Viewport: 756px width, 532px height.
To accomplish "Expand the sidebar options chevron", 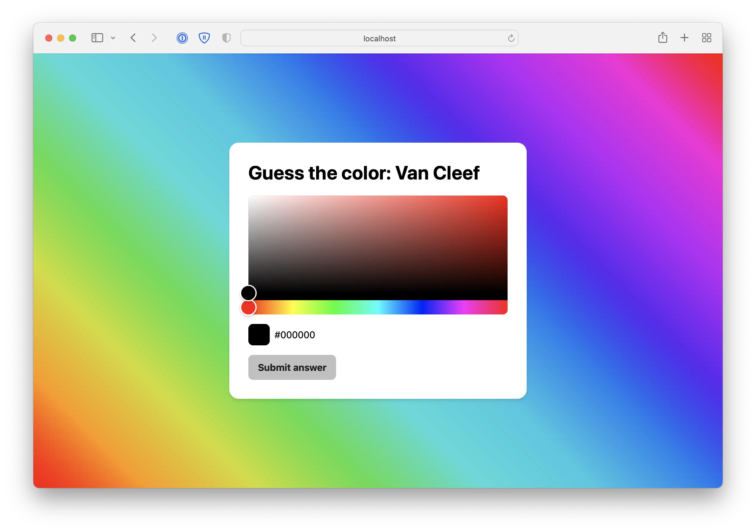I will click(x=113, y=38).
